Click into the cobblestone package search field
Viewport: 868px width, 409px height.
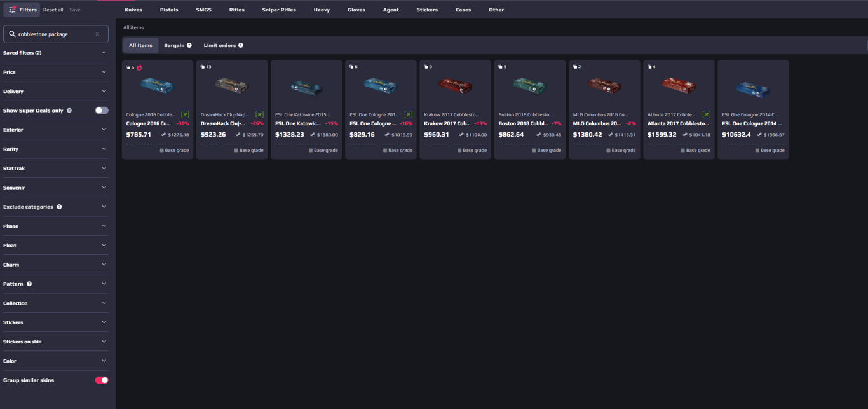(56, 34)
